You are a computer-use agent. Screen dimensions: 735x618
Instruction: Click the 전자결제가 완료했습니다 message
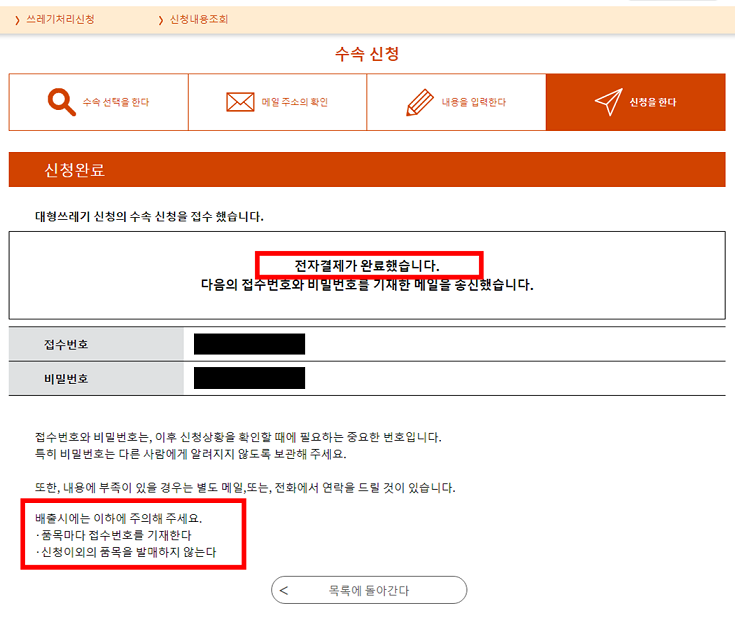367,265
